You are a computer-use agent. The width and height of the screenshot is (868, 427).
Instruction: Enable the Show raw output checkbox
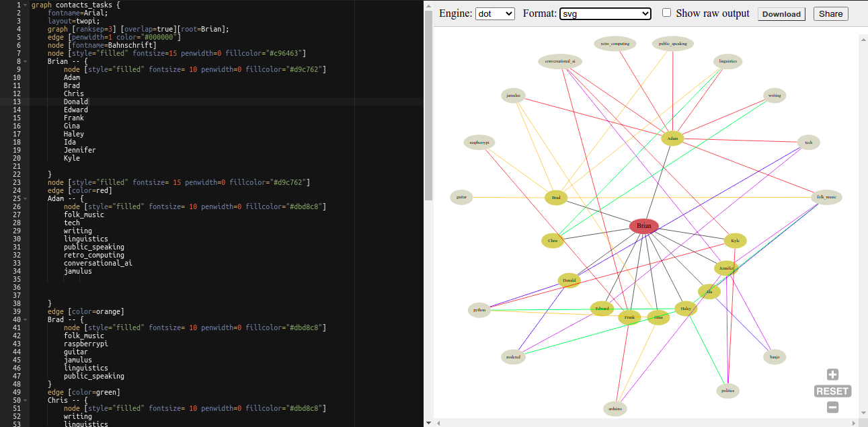point(666,13)
